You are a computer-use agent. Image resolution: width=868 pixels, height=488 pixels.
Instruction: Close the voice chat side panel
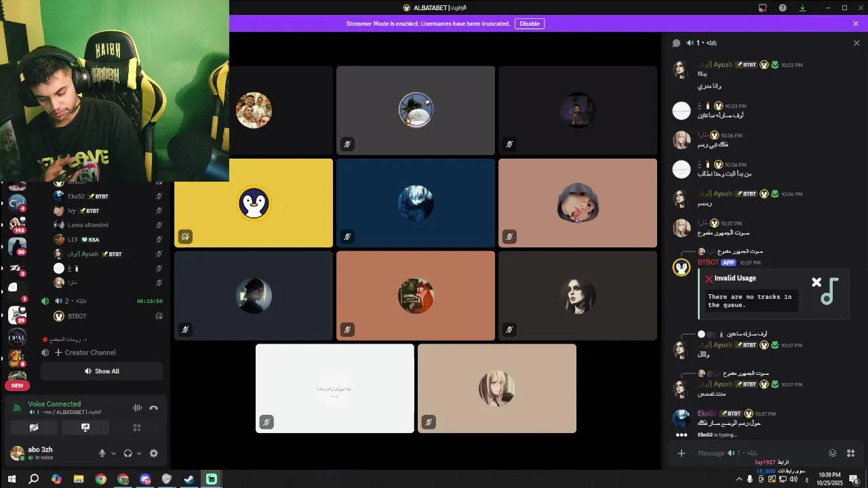tap(856, 43)
